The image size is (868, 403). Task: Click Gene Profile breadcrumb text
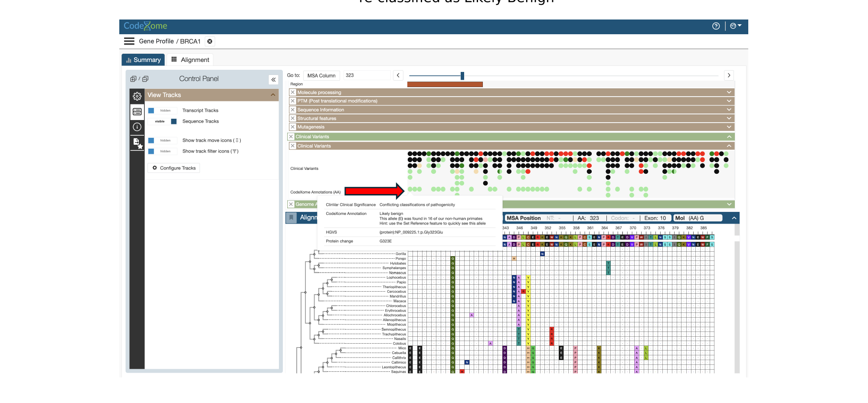(156, 41)
